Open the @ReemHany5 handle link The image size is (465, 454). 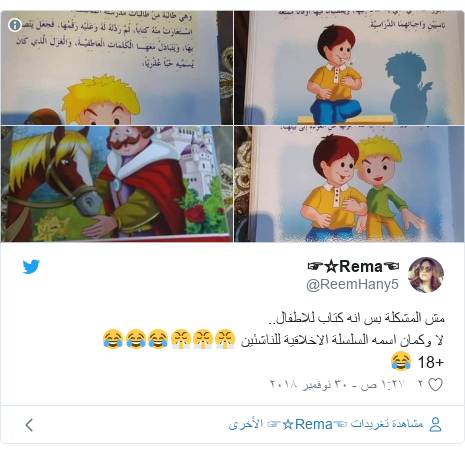click(352, 284)
